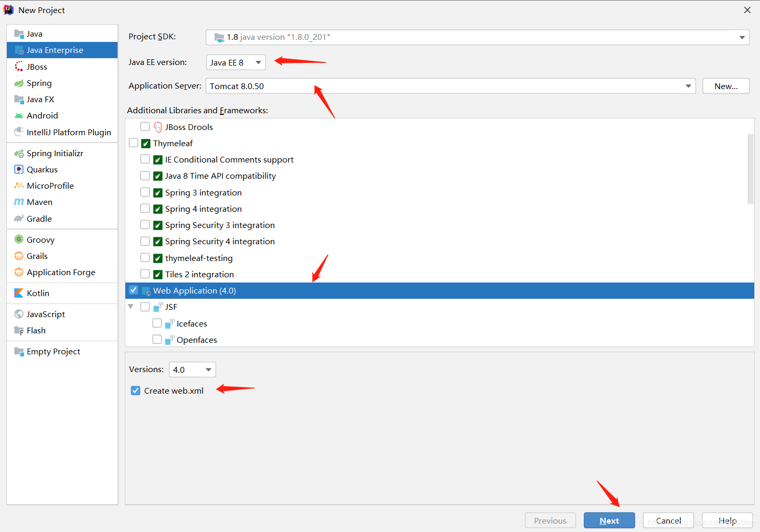Enable the JSF checkbox
This screenshot has width=760, height=532.
(x=145, y=307)
